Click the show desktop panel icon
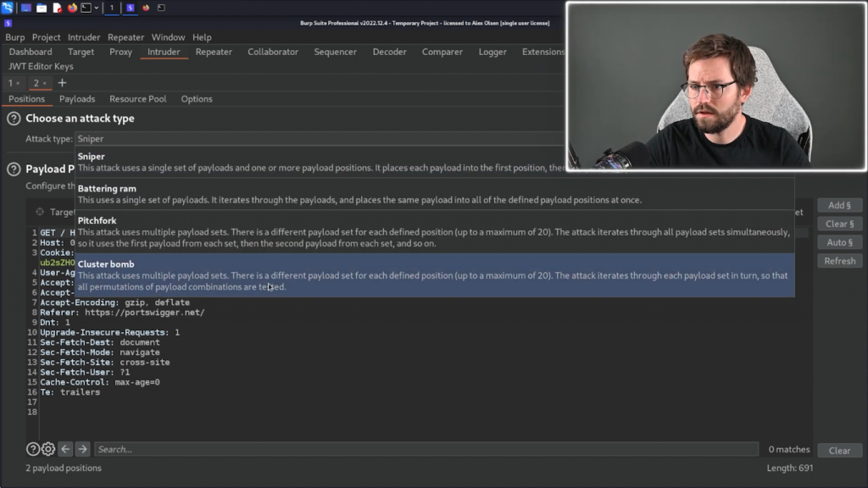This screenshot has height=488, width=868. (26, 8)
